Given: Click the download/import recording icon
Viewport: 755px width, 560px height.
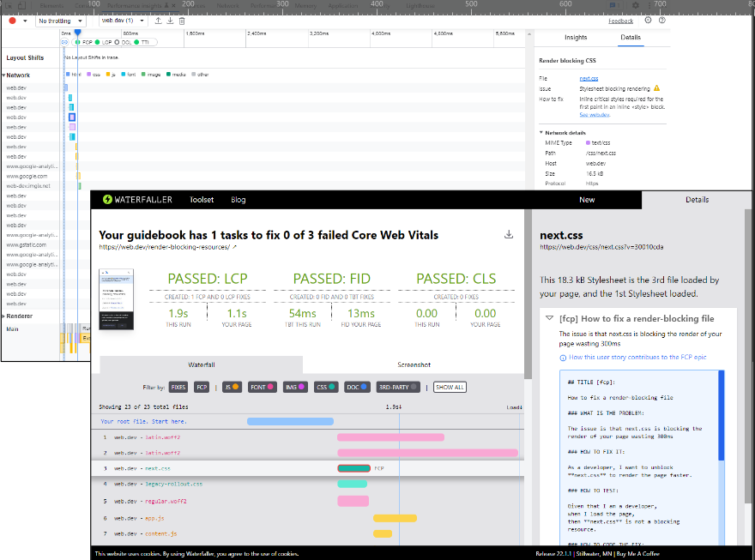Looking at the screenshot, I should (170, 21).
